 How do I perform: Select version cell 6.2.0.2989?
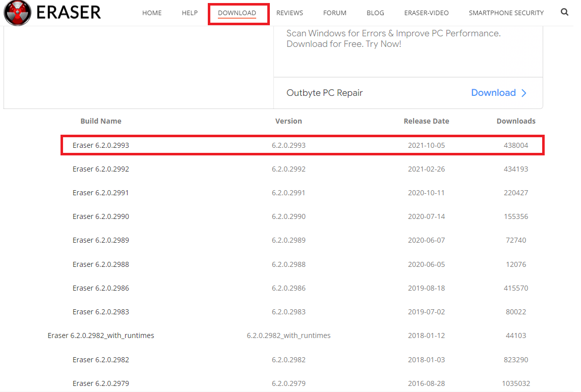click(288, 240)
